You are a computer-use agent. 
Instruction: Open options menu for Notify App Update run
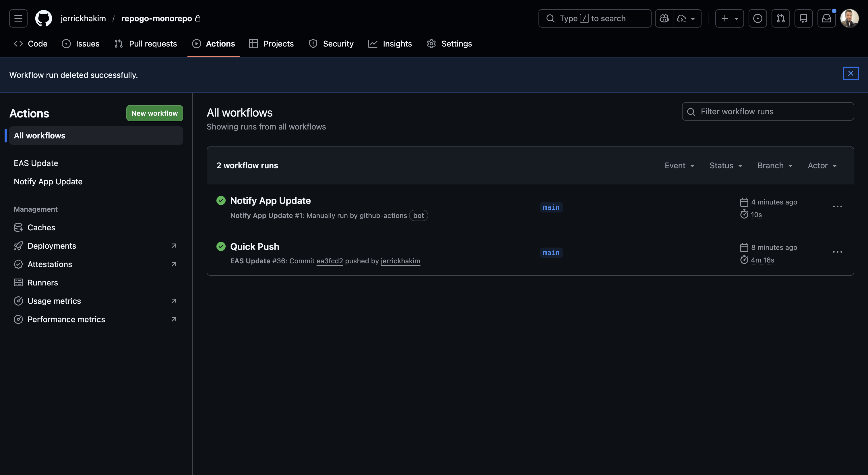click(x=837, y=207)
